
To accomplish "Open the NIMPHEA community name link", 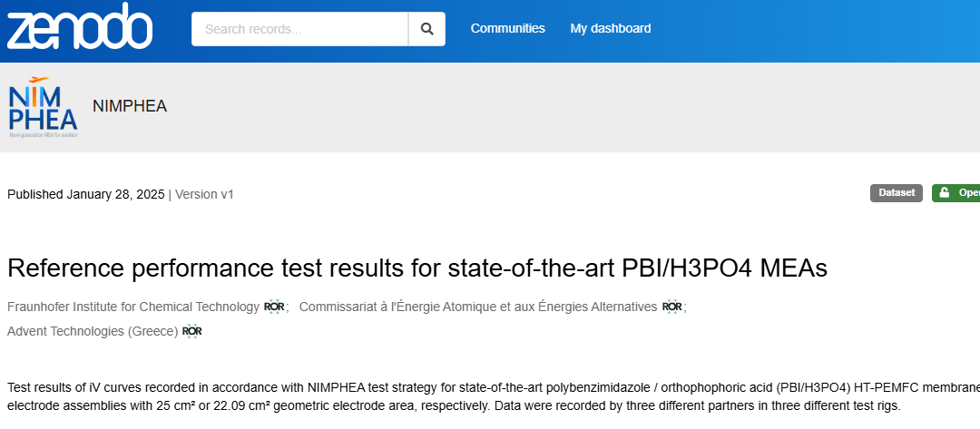I will (130, 106).
